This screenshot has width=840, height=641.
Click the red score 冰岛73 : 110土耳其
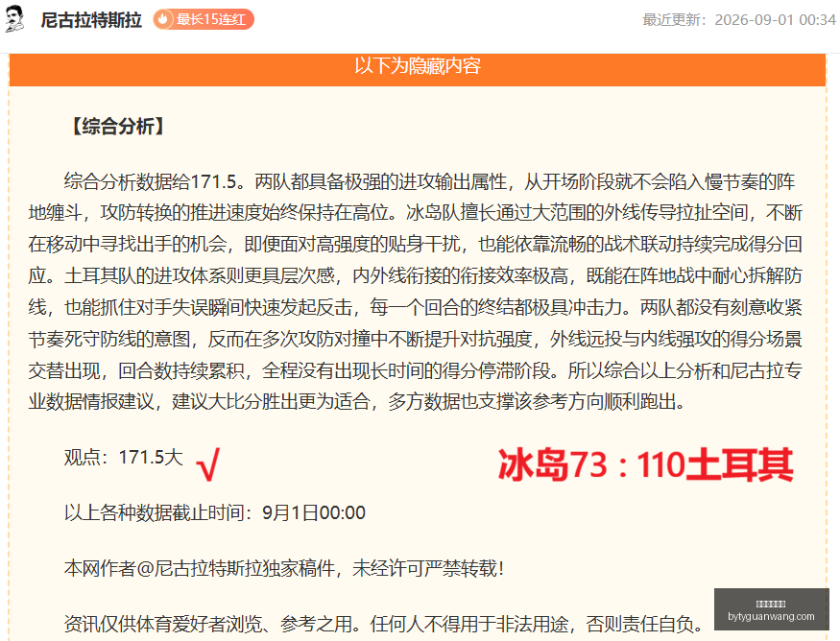(645, 464)
